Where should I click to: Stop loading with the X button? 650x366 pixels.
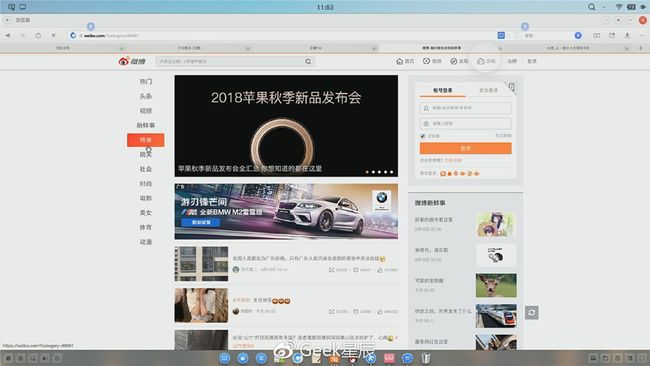pos(53,36)
